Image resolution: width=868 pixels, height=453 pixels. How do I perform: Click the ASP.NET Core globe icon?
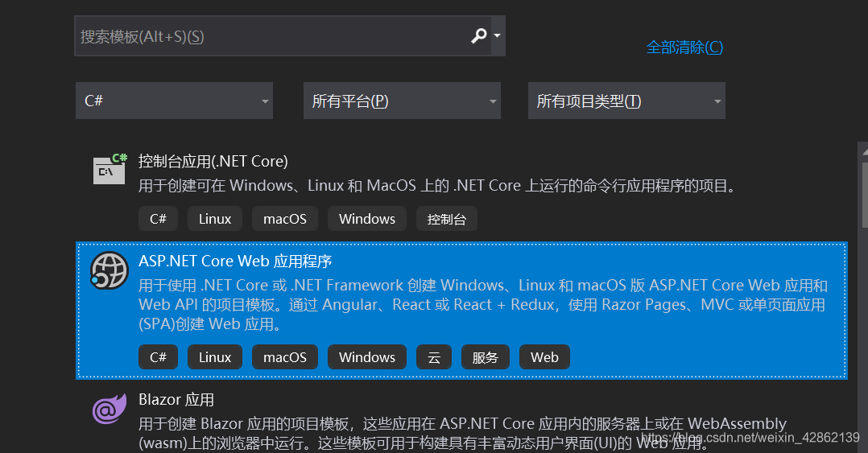coord(109,270)
